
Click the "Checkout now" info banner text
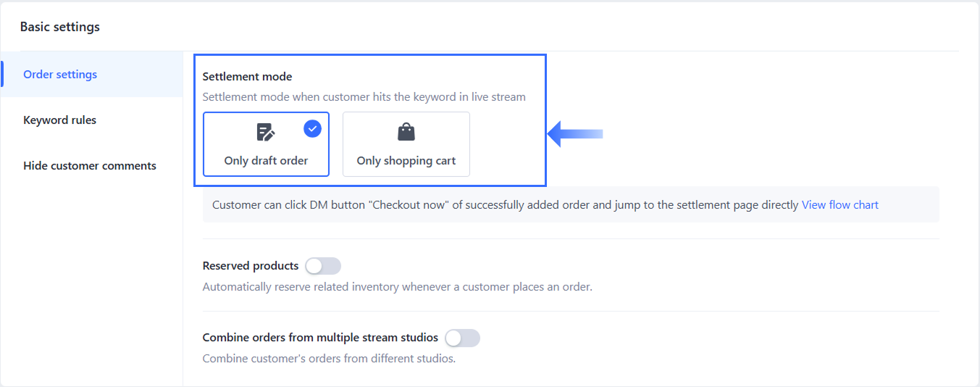coord(505,205)
